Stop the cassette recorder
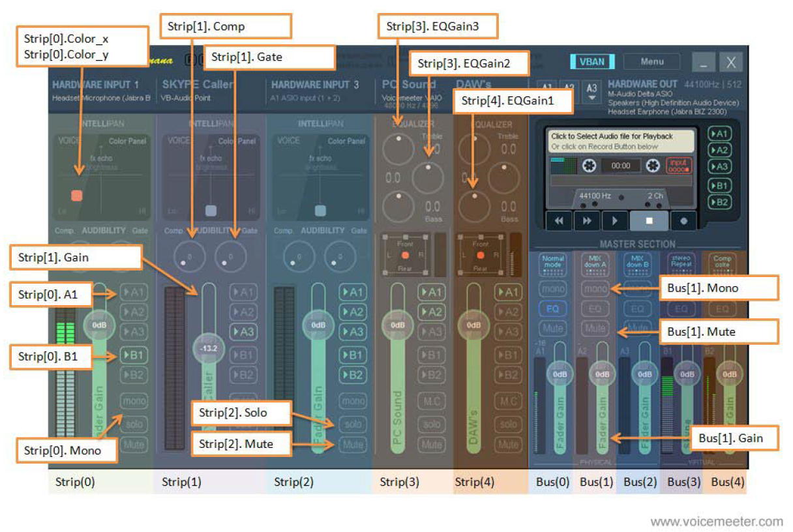 click(649, 221)
